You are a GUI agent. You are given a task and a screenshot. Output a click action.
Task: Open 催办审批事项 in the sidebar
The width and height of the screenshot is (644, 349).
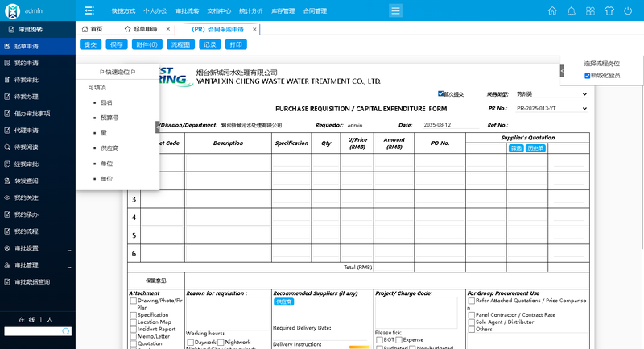(x=38, y=114)
